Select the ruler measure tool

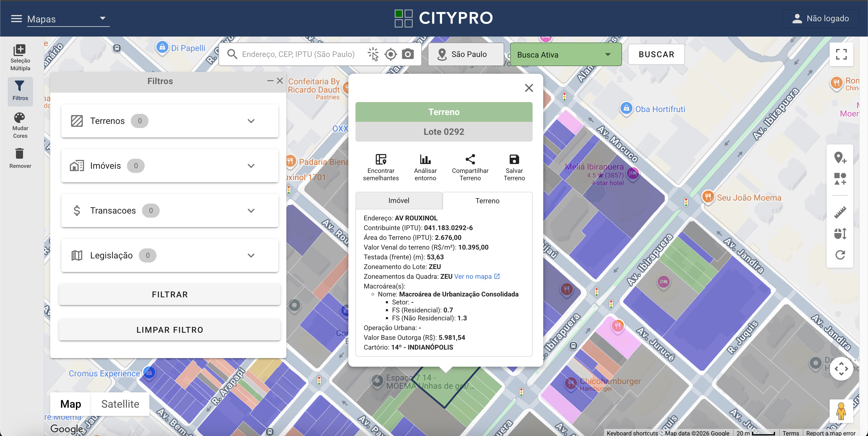pyautogui.click(x=840, y=212)
